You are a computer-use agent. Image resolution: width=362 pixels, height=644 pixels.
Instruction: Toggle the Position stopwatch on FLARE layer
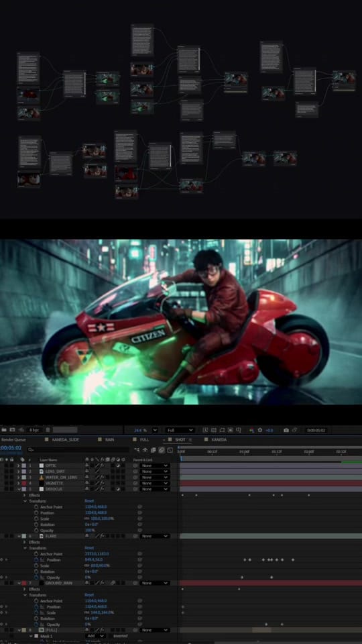click(x=36, y=559)
